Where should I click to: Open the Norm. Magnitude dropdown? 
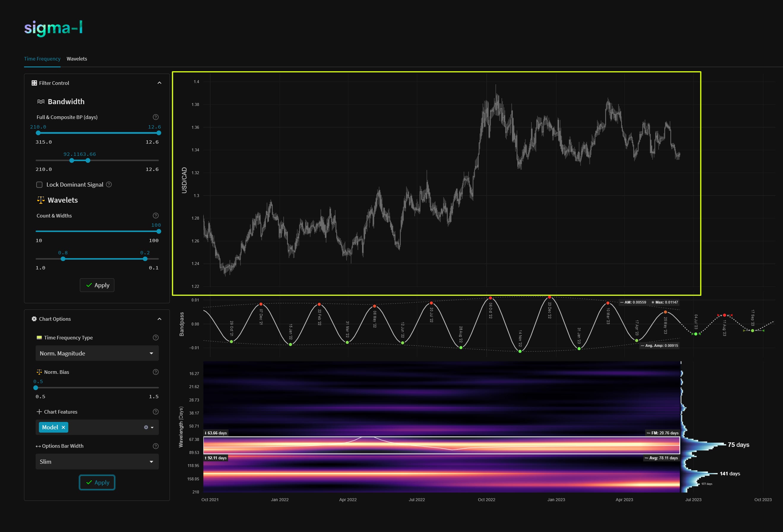[x=97, y=353]
